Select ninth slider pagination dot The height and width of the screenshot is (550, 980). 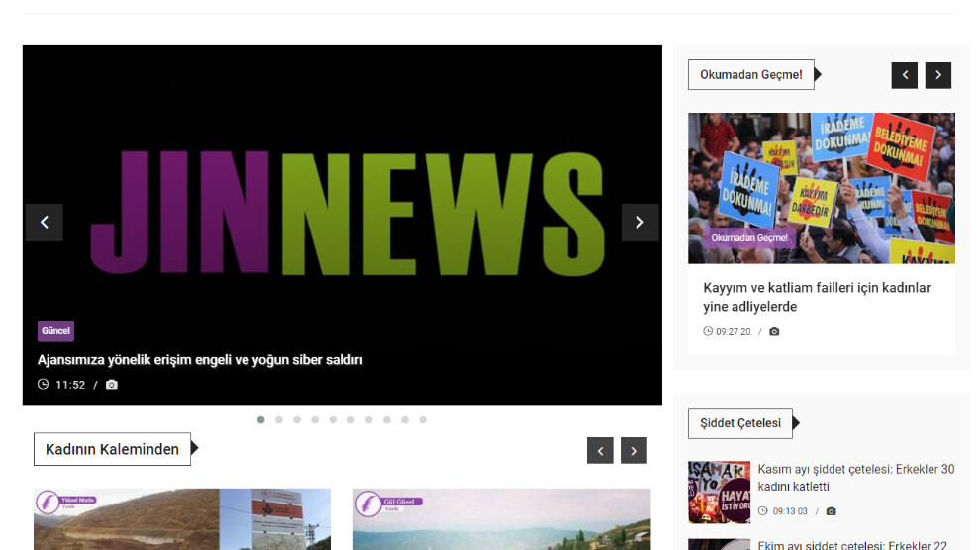pos(405,420)
